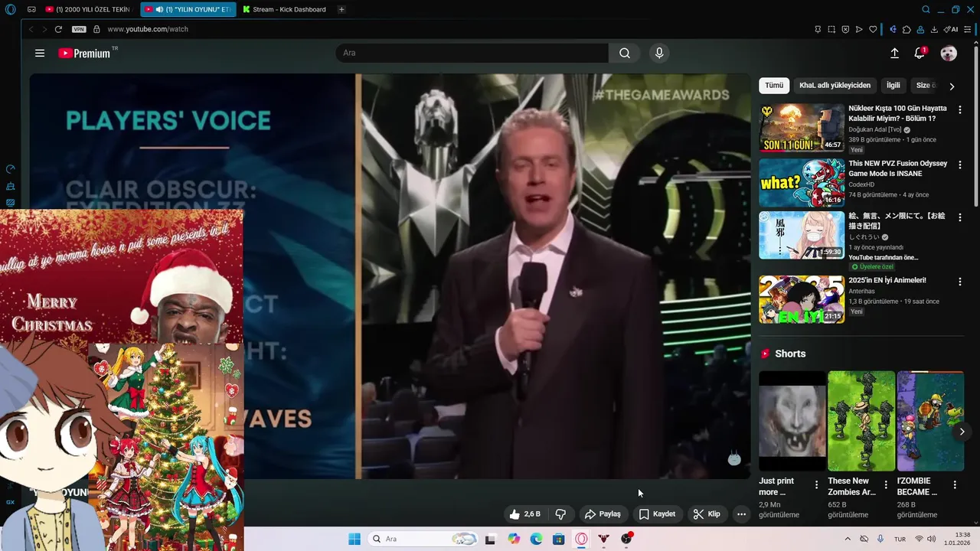980x551 pixels.
Task: Toggle the ad blocker shield icon
Action: tap(845, 29)
